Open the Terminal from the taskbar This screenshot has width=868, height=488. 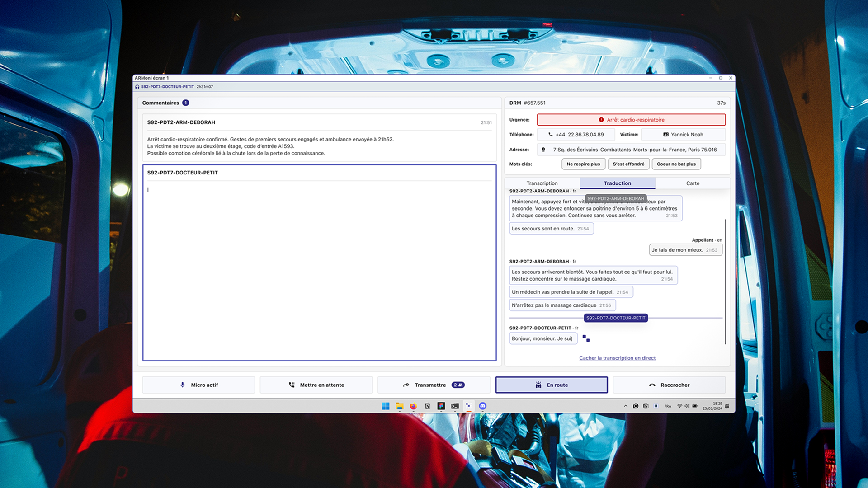tap(455, 406)
